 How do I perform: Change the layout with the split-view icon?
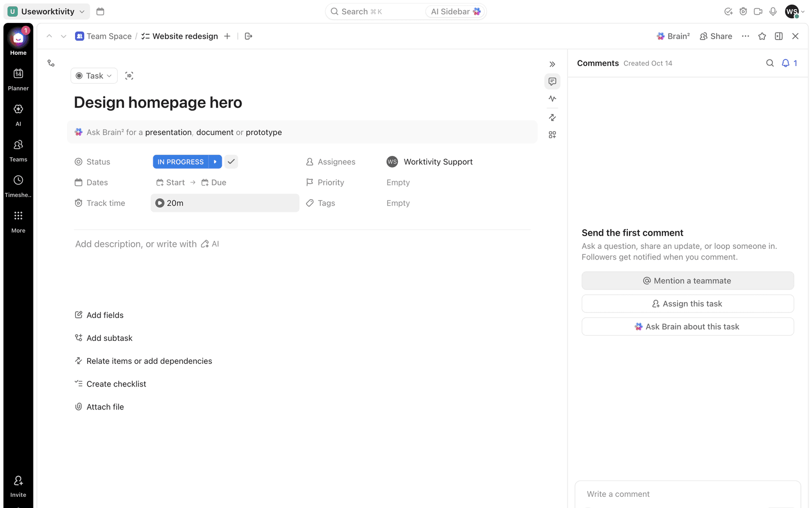(779, 36)
